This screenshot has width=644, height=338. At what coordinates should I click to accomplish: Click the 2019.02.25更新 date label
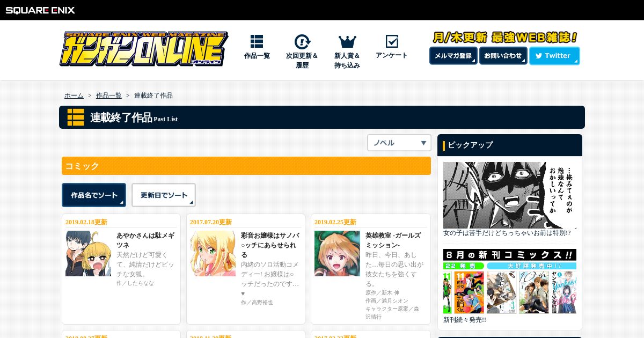click(x=335, y=222)
